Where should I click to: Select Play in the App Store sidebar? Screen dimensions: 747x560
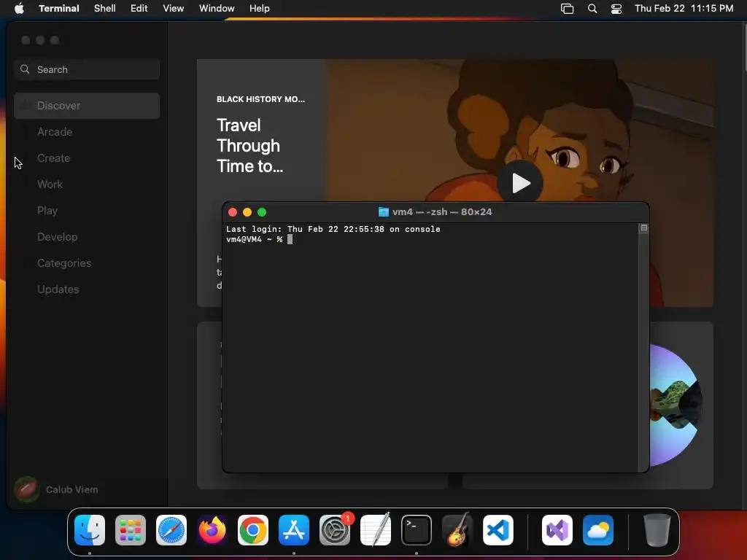tap(87, 211)
